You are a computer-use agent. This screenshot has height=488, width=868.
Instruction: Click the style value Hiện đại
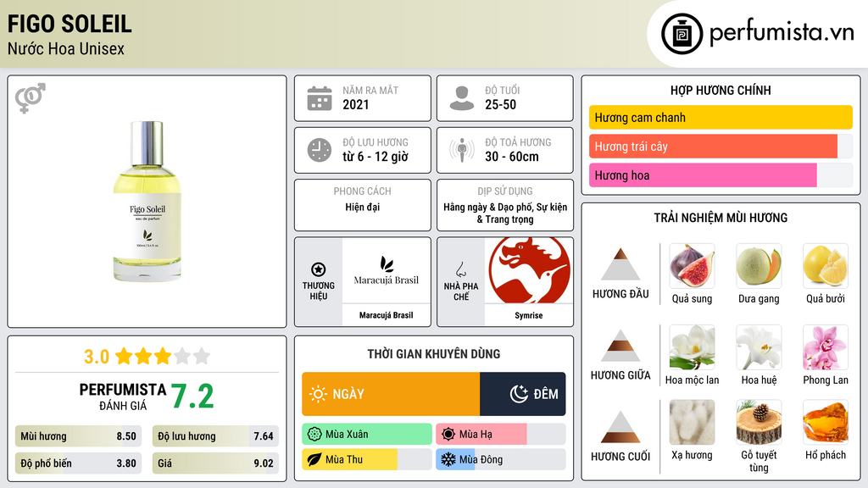[x=363, y=207]
